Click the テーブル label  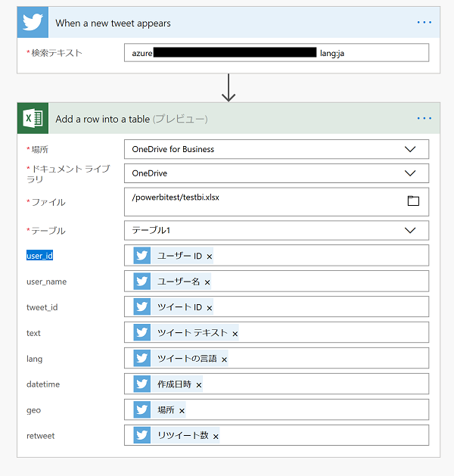48,231
